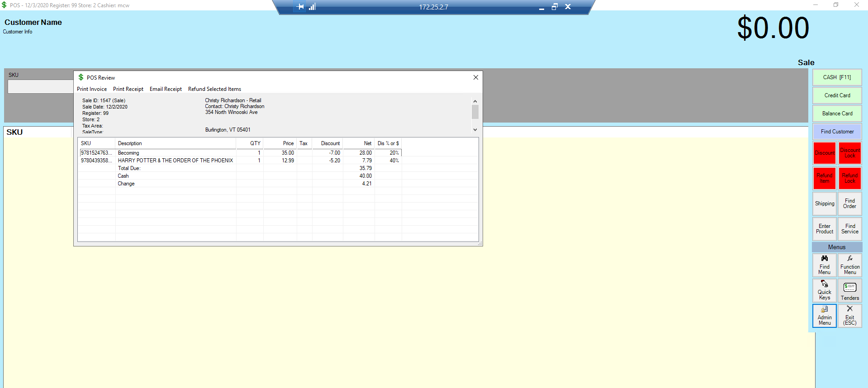Open the Admin Menu
868x388 pixels.
824,316
